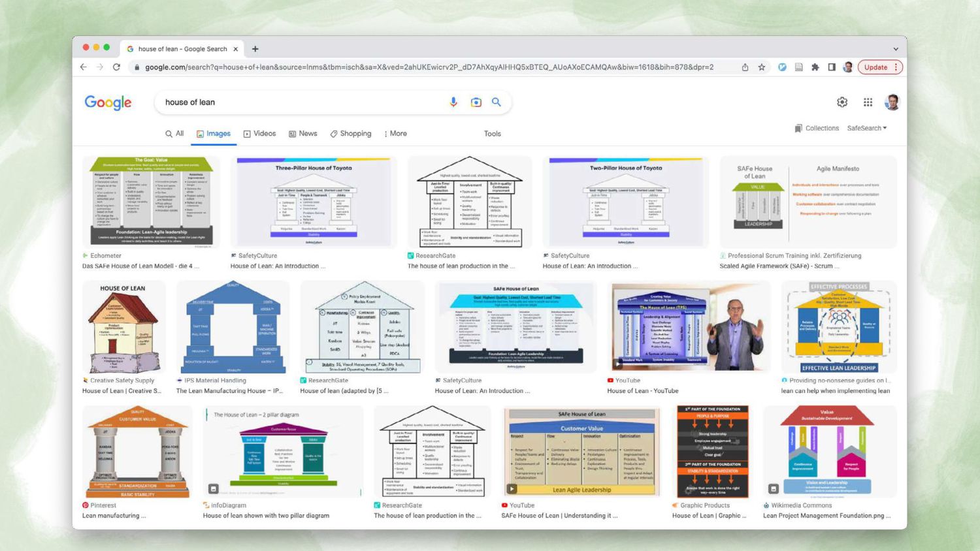
Task: Open 'Das SAFe House of Lean Modell' link
Action: click(x=140, y=266)
